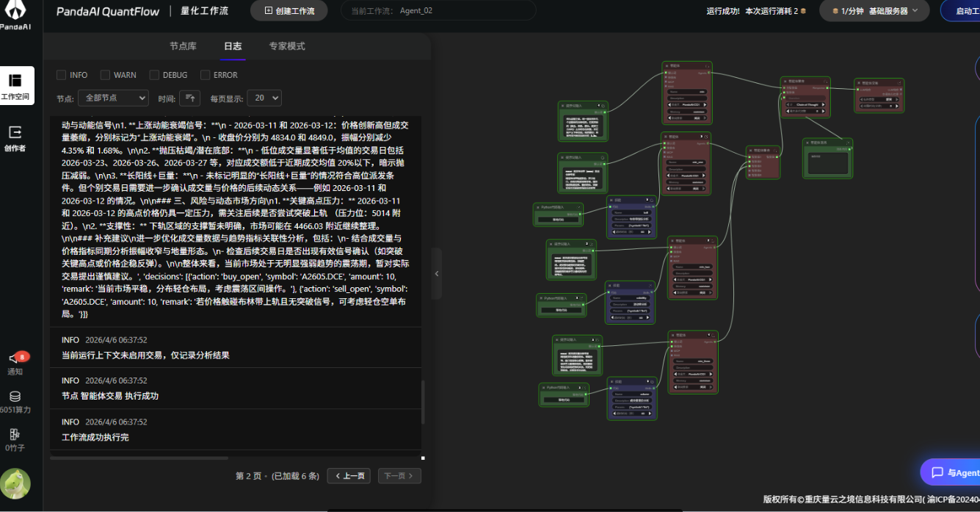Open the 通知 notifications megaphone icon
Viewport: 980px width, 512px height.
[x=15, y=360]
